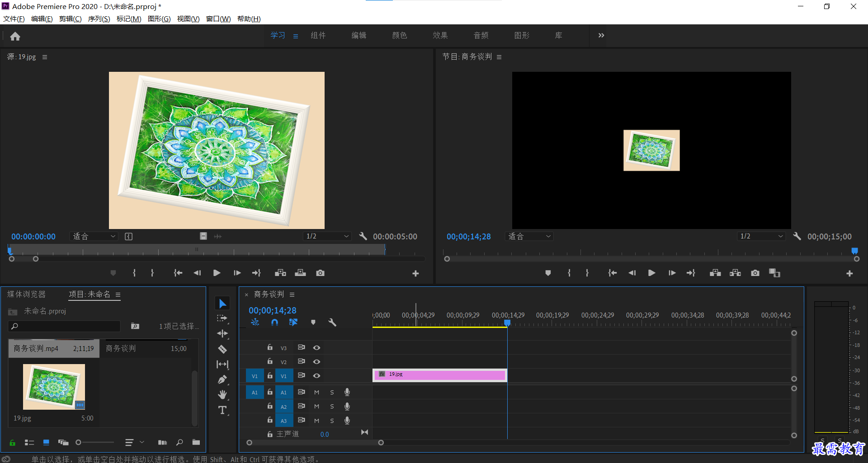868x463 pixels.
Task: Click Export Frame camera in Source monitor
Action: [320, 273]
